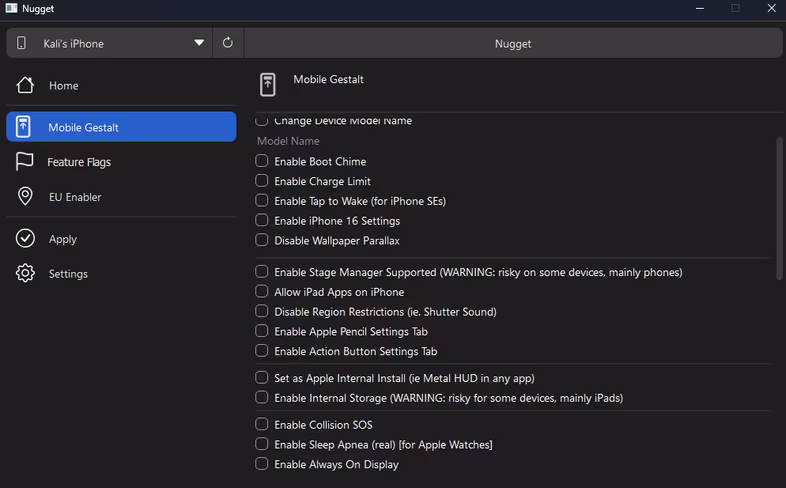Toggle Change Device Model Name checkbox
786x488 pixels.
(x=262, y=120)
